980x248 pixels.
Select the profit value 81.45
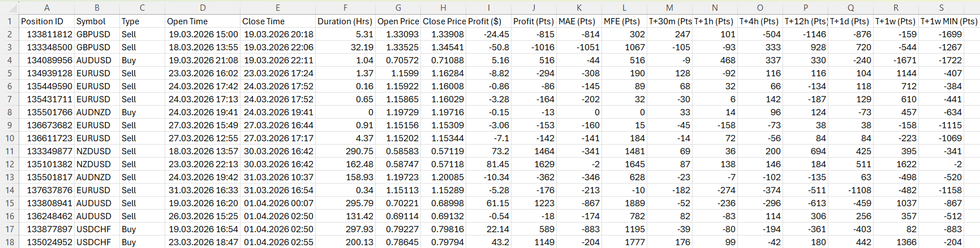(488, 164)
